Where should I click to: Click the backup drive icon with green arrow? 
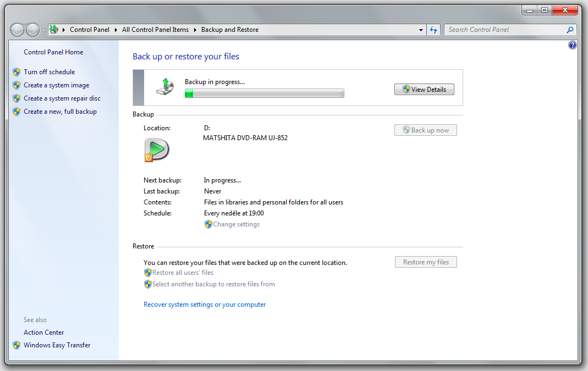point(166,87)
